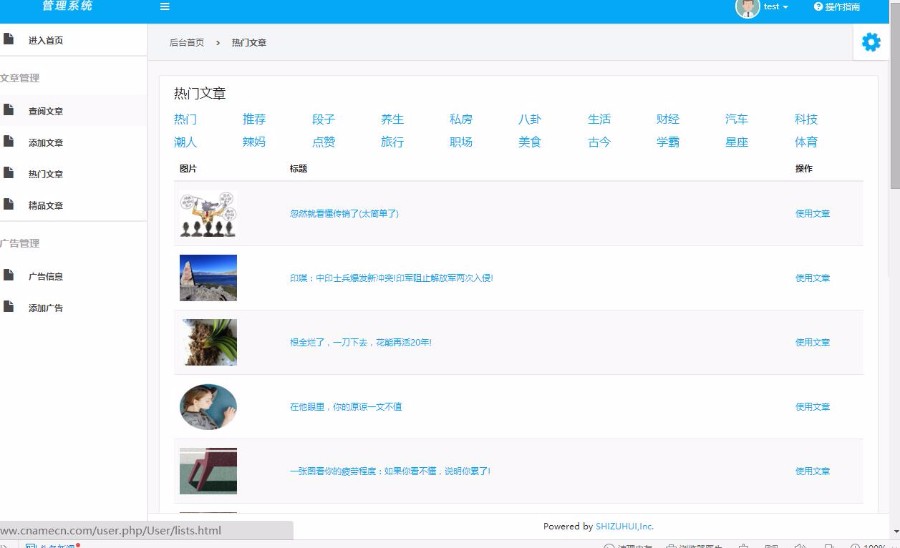Screen dimensions: 900x548
Task: Click file icon beside 查阅文章
Action: 8,110
